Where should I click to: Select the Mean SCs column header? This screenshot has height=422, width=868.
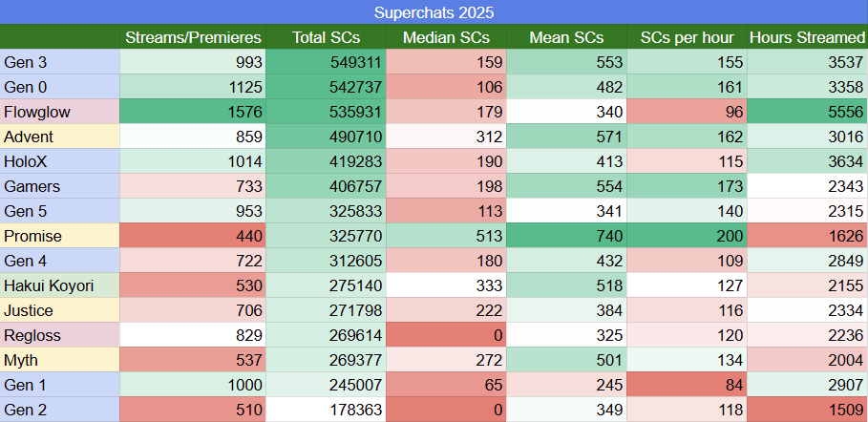[566, 37]
